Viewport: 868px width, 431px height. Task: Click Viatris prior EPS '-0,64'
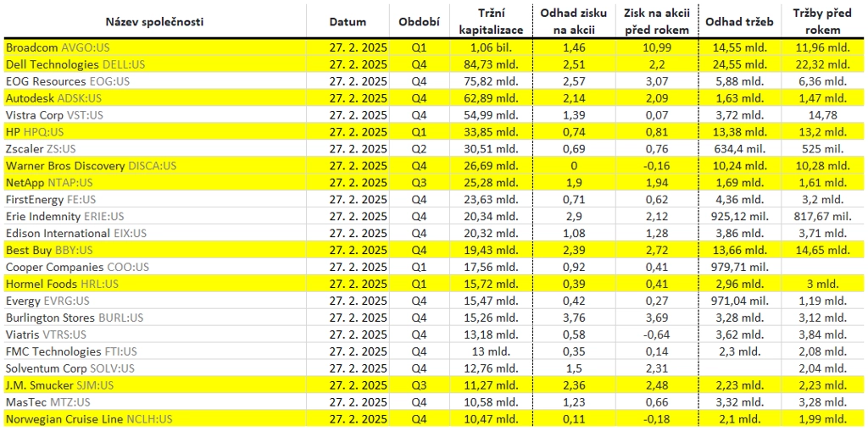tap(657, 334)
